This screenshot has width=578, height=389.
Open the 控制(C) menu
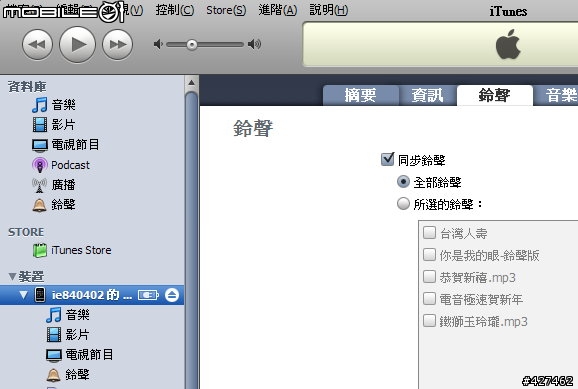click(x=174, y=10)
